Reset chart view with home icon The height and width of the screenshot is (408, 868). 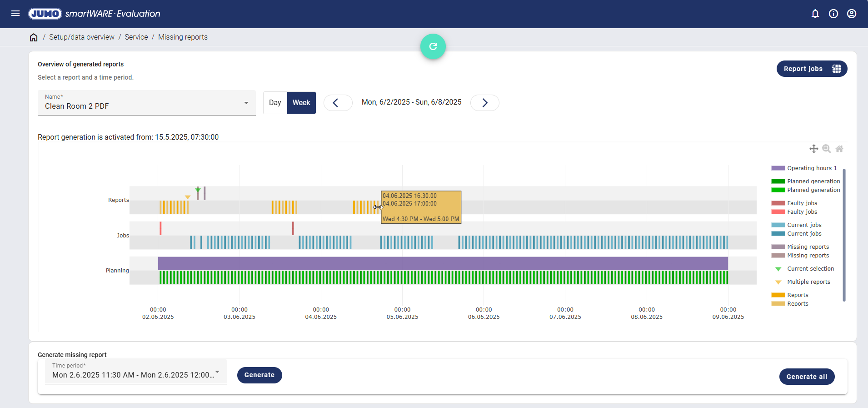pyautogui.click(x=839, y=149)
